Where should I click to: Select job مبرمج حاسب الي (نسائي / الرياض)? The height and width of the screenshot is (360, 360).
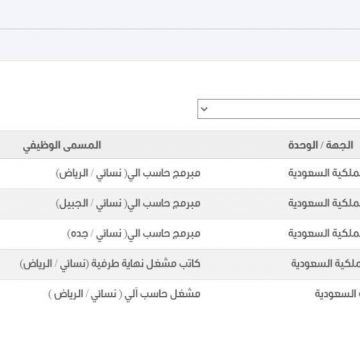click(128, 173)
